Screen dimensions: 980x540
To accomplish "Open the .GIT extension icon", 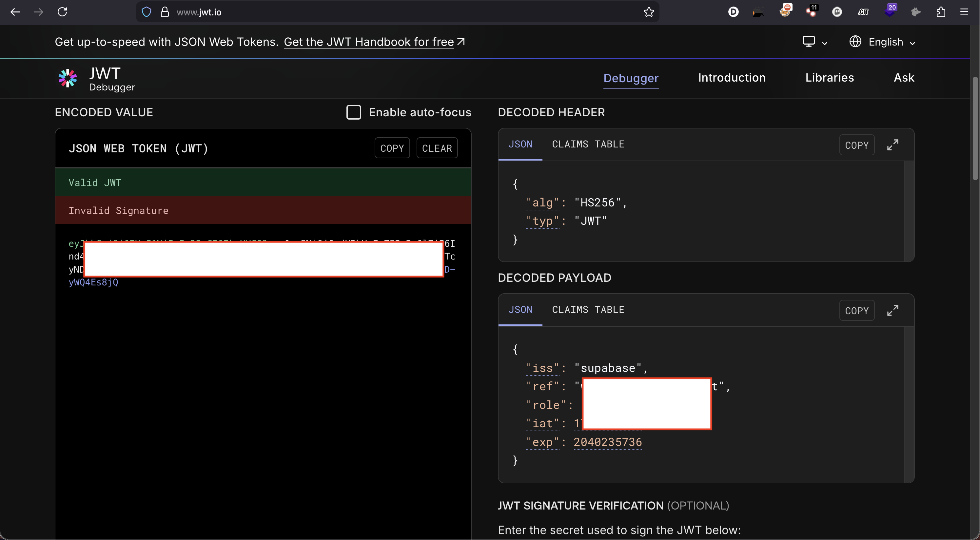I will point(863,12).
